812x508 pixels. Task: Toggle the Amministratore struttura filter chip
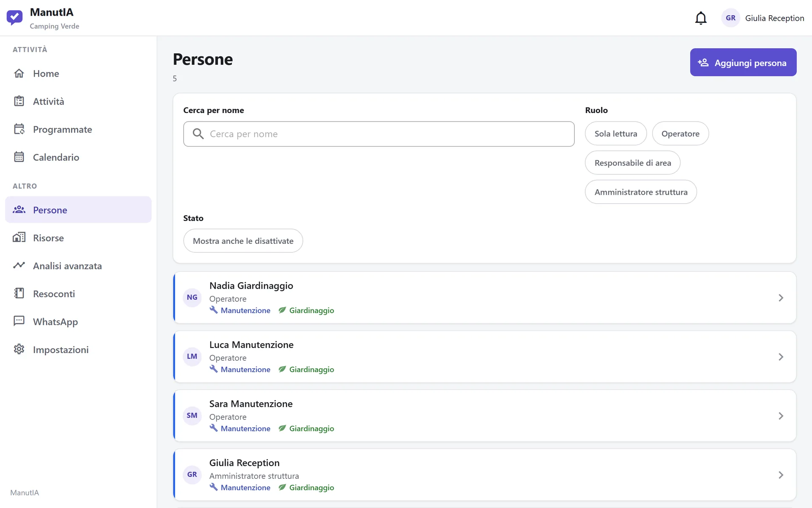pos(641,192)
